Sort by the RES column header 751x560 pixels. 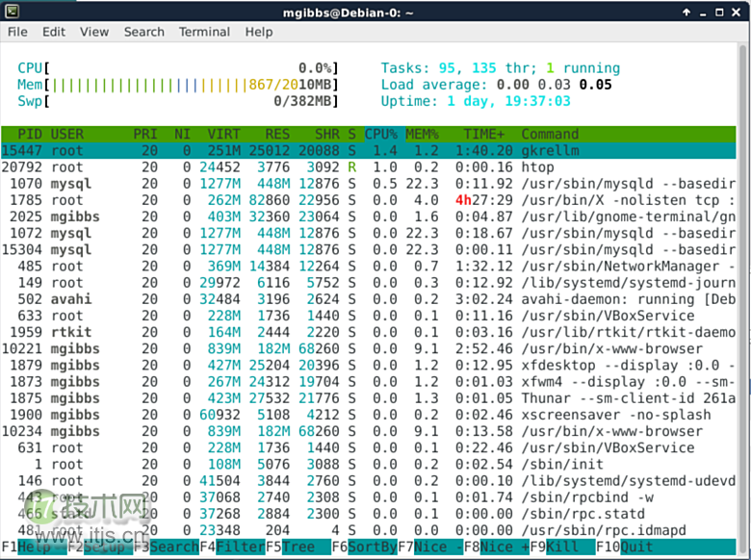coord(277,134)
